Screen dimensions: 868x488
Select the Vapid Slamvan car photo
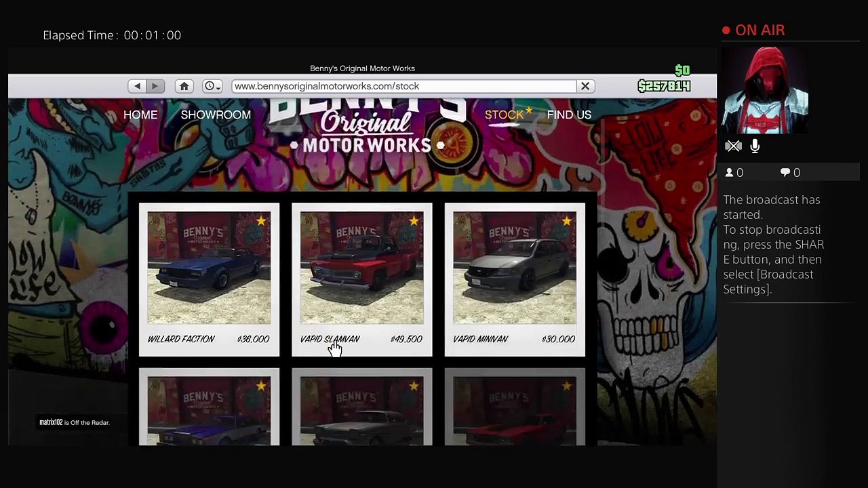pyautogui.click(x=361, y=268)
